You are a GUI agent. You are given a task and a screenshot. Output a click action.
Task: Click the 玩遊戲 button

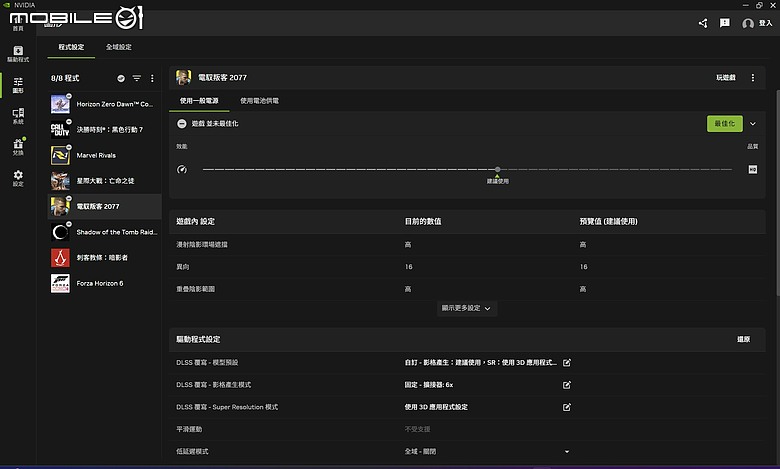point(726,78)
